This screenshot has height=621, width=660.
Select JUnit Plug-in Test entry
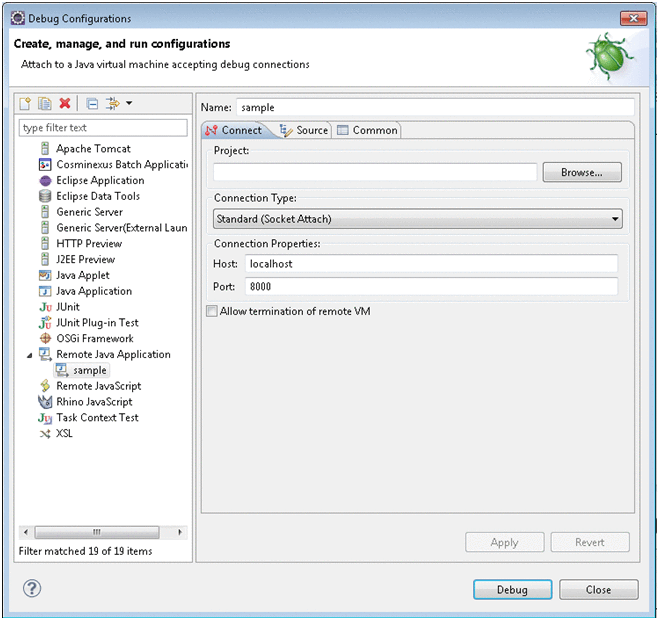pyautogui.click(x=97, y=323)
